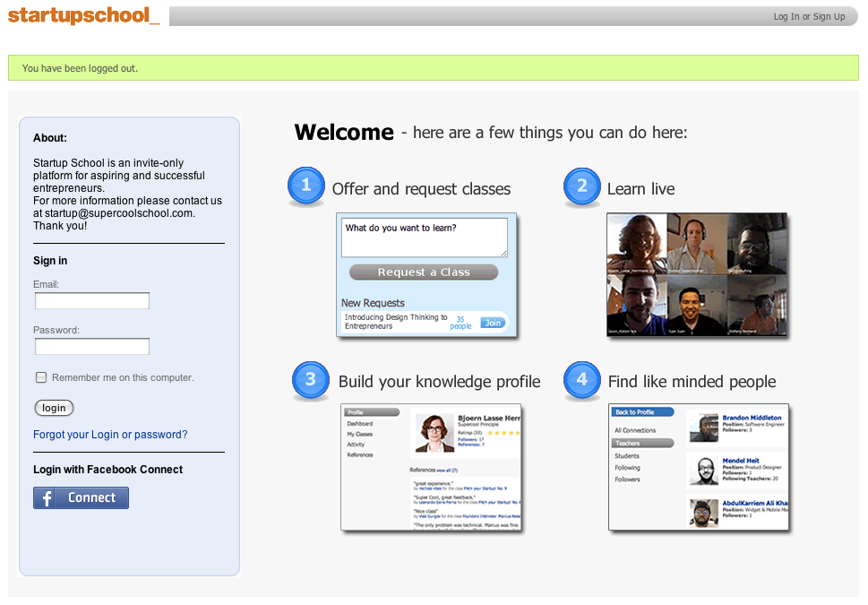Viewport: 868px width, 605px height.
Task: Click the startup@supercoolschool.com contact text
Action: tap(119, 213)
